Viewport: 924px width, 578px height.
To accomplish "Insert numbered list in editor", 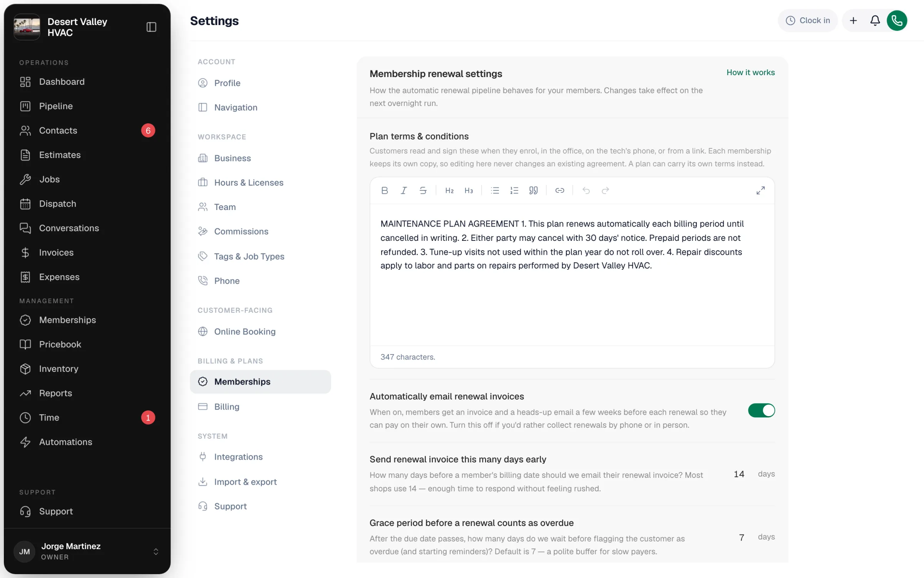I will (x=514, y=190).
